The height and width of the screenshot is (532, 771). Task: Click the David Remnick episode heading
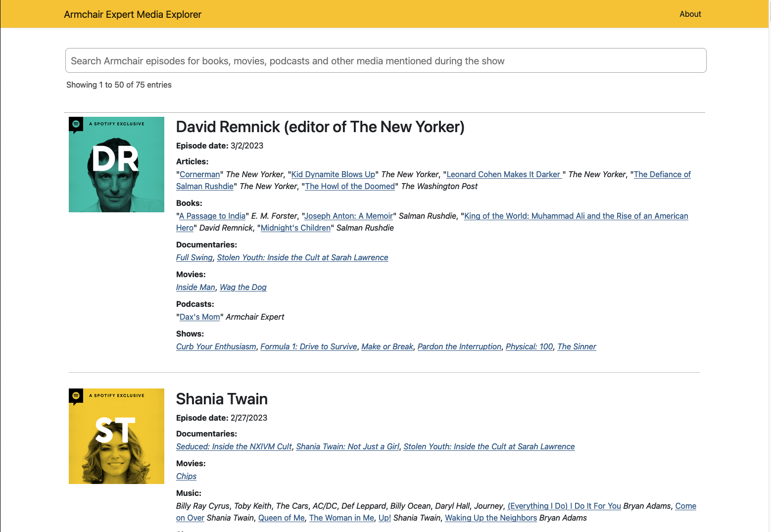320,127
